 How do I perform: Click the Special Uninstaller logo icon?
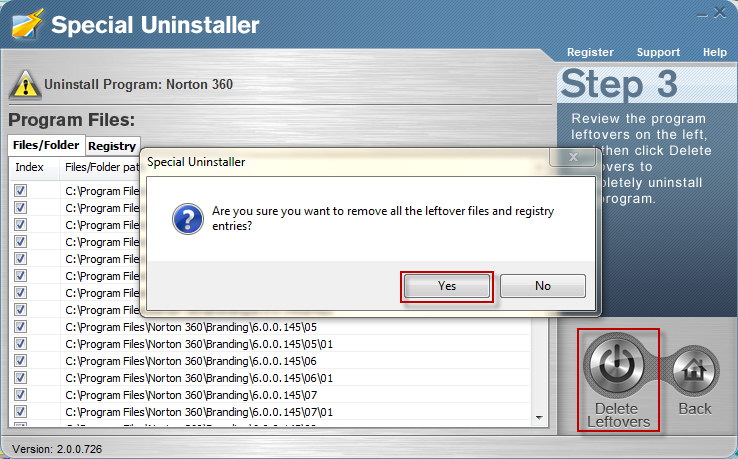27,24
